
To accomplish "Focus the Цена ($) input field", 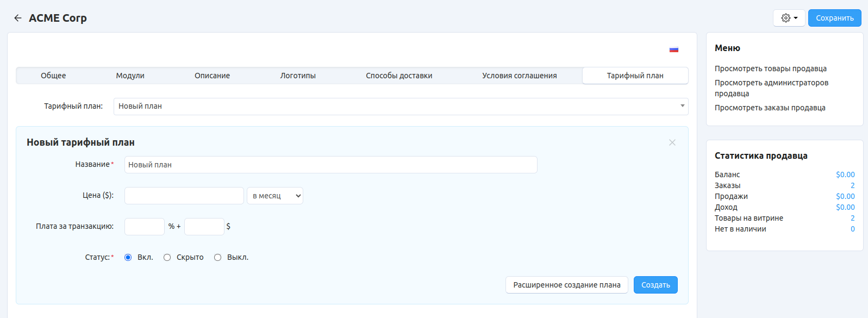I will pos(184,196).
